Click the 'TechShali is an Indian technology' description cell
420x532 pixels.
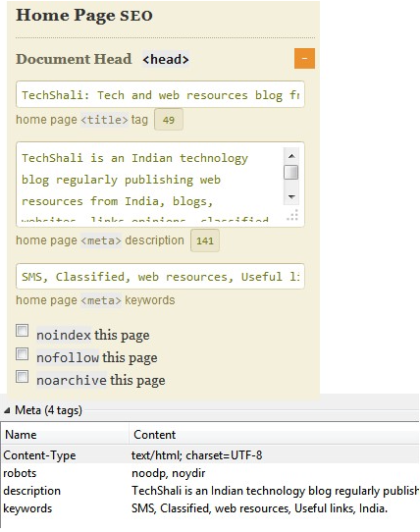(x=275, y=491)
